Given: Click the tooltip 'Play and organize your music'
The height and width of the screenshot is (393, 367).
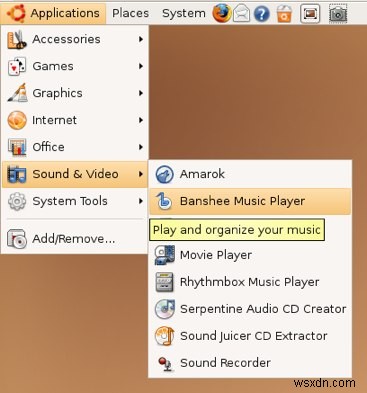Looking at the screenshot, I should [x=237, y=230].
